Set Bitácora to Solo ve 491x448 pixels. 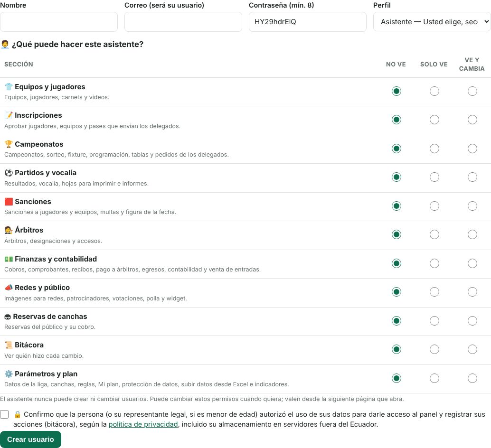434,349
